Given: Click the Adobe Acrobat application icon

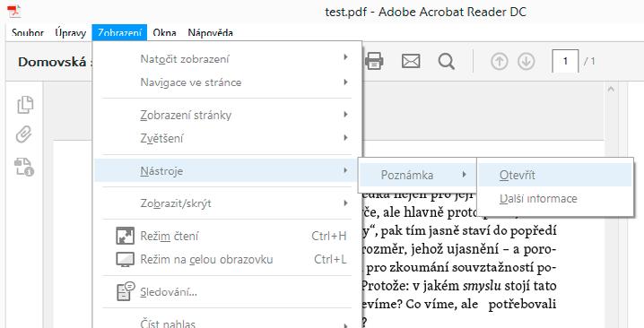Looking at the screenshot, I should click(13, 11).
